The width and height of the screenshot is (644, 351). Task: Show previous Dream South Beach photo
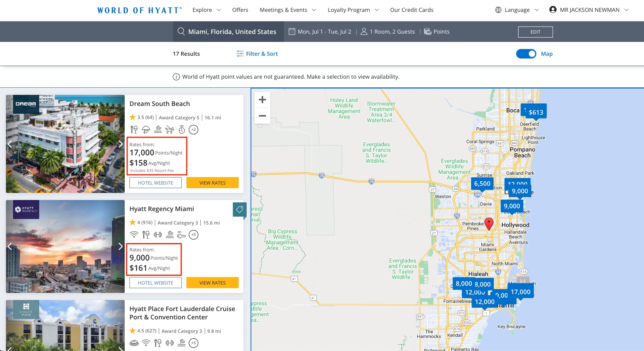[10, 144]
